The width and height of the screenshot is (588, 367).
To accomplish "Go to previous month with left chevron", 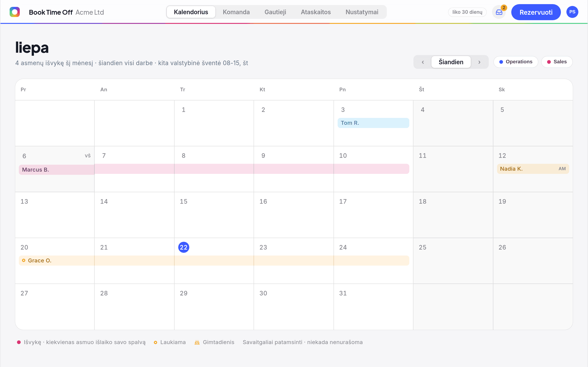I will (x=423, y=62).
